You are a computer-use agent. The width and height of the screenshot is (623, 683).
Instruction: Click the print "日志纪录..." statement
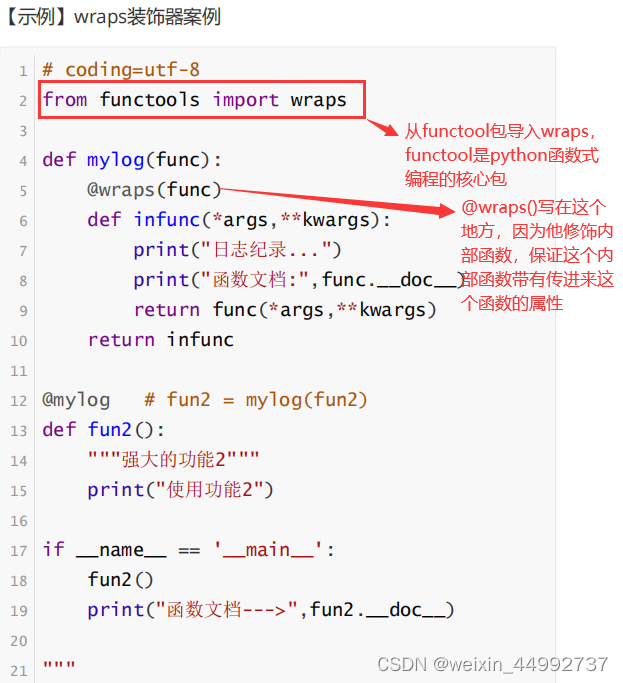[237, 250]
